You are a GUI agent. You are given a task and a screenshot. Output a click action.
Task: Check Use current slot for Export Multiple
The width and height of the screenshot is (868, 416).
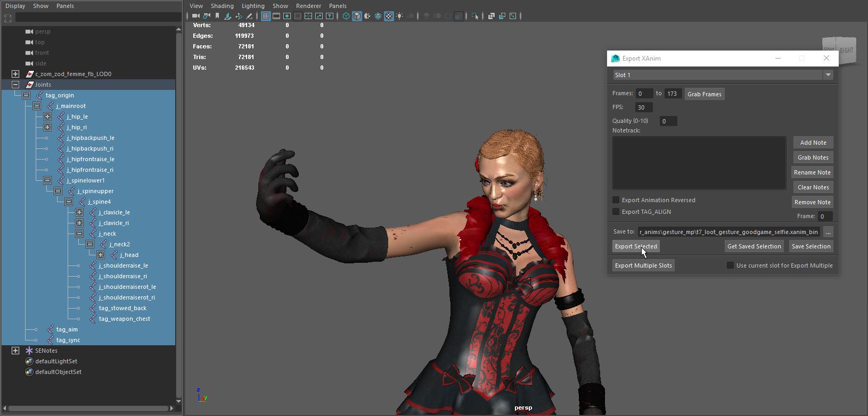tap(731, 265)
